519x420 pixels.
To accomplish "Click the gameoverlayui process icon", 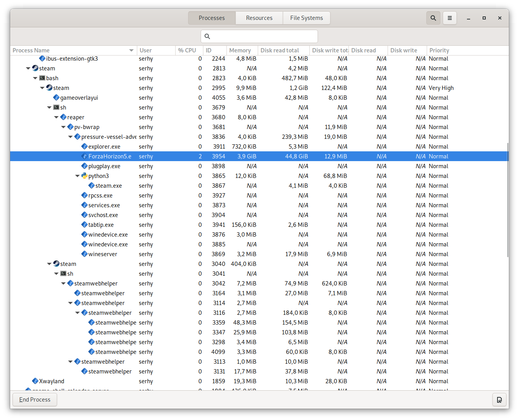I will [x=56, y=98].
